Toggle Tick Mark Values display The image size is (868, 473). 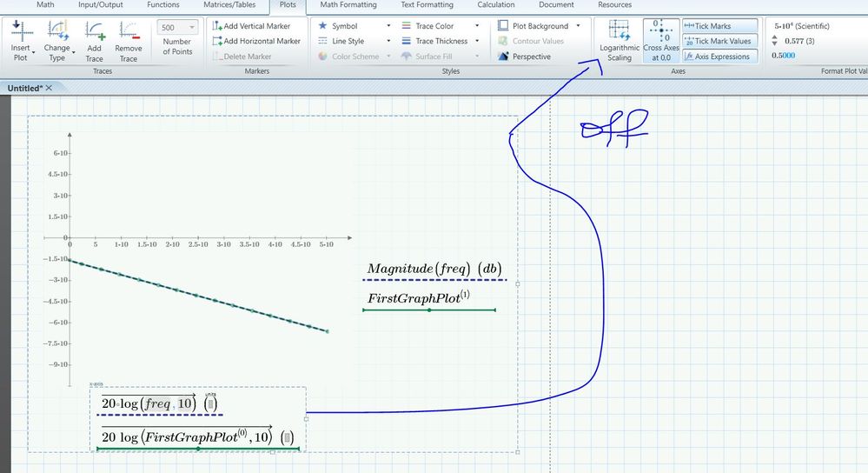click(x=720, y=41)
